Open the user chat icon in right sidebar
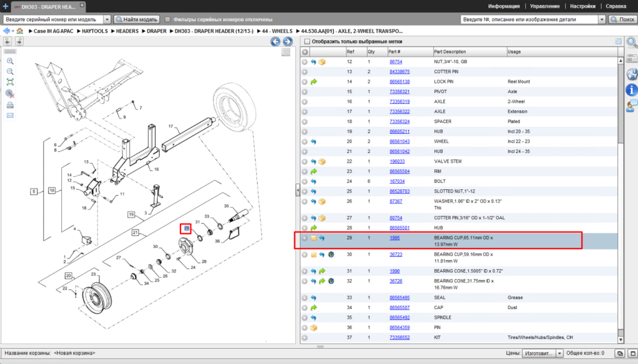Screen dimensions: 638x364 (632, 106)
